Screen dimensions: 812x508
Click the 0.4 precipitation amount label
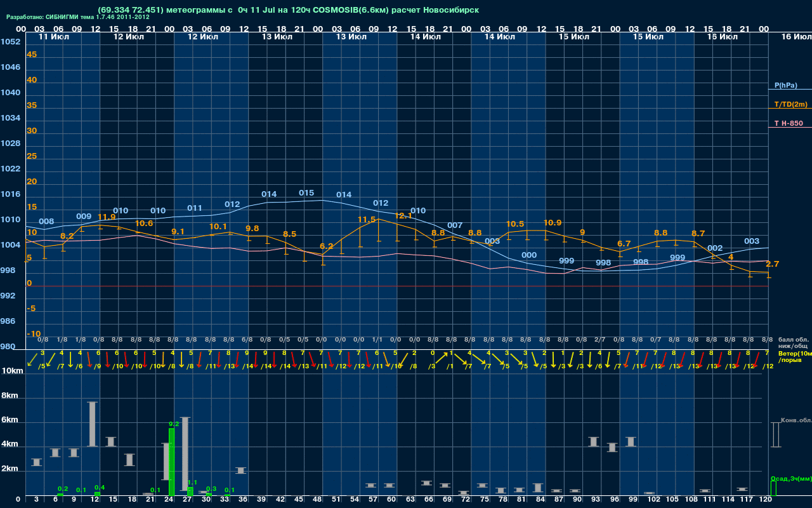tap(100, 488)
